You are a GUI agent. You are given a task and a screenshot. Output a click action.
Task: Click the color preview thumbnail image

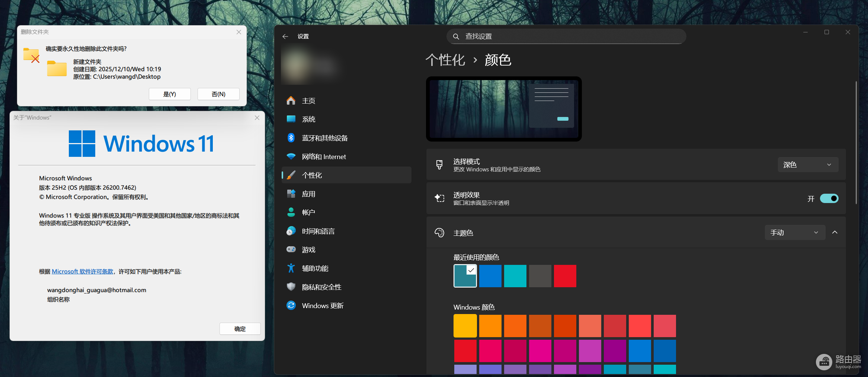[x=504, y=109]
